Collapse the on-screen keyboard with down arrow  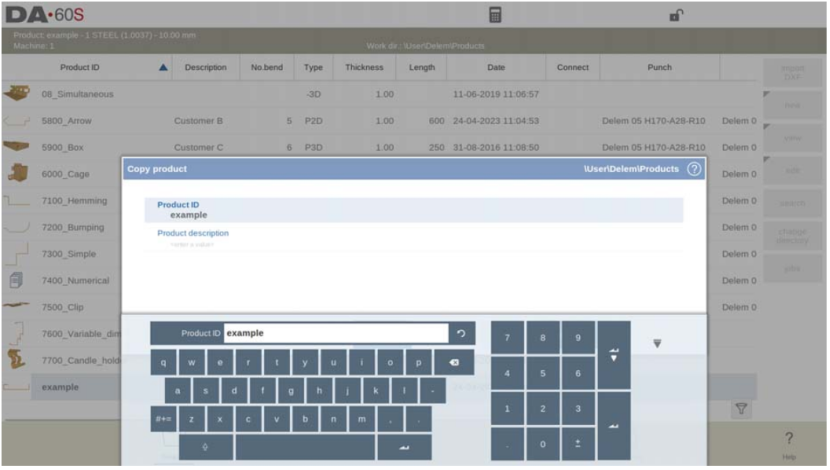pos(657,343)
